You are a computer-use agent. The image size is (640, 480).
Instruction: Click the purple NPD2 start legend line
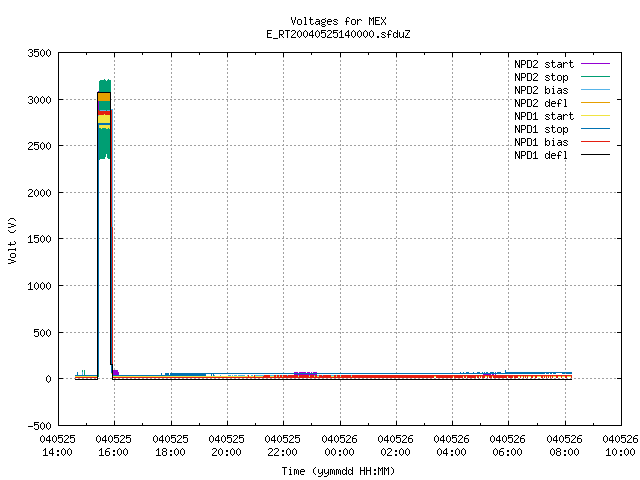click(x=595, y=64)
